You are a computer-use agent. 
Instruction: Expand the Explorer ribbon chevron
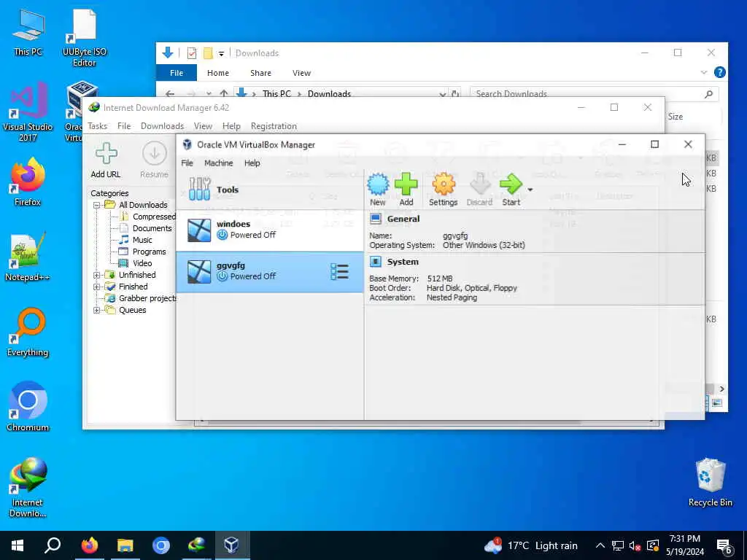click(x=704, y=72)
